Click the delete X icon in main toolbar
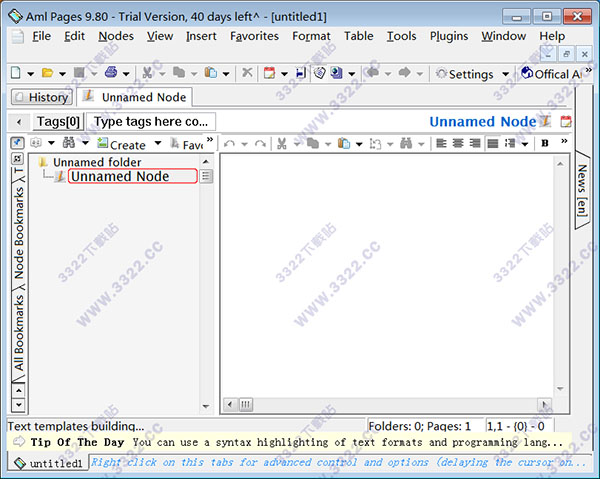Image resolution: width=600 pixels, height=479 pixels. click(x=247, y=73)
